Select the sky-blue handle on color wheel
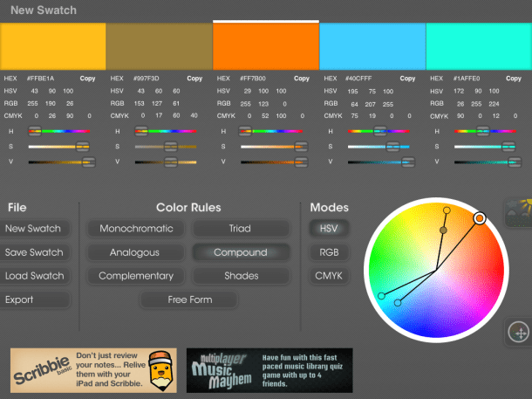Image resolution: width=532 pixels, height=399 pixels. 398,303
